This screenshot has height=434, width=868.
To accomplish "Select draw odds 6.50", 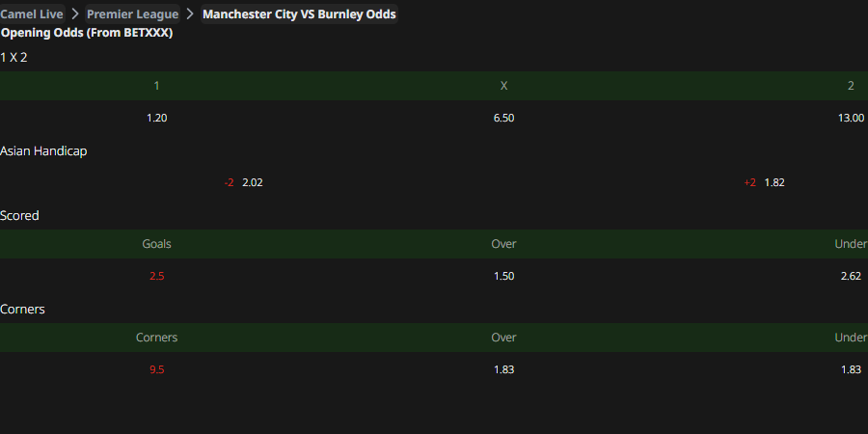I will click(503, 118).
